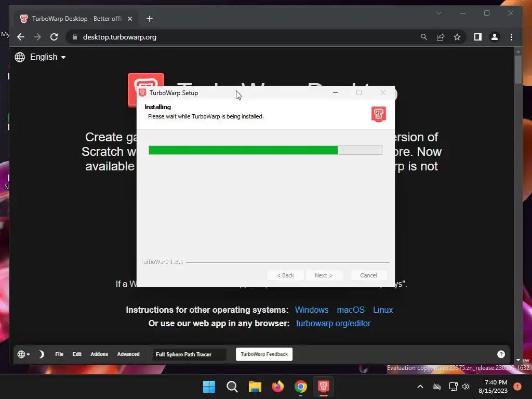The image size is (532, 399).
Task: Click the globe icon beside English
Action: click(20, 57)
